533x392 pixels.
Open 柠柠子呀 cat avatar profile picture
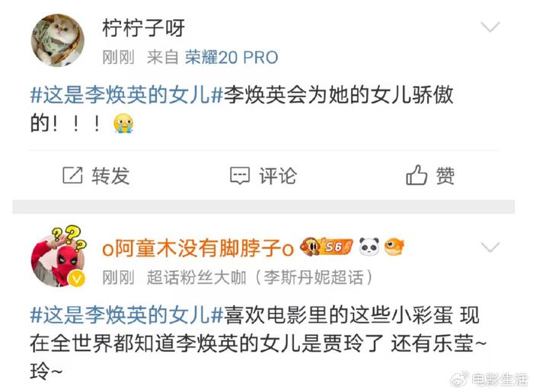click(57, 40)
